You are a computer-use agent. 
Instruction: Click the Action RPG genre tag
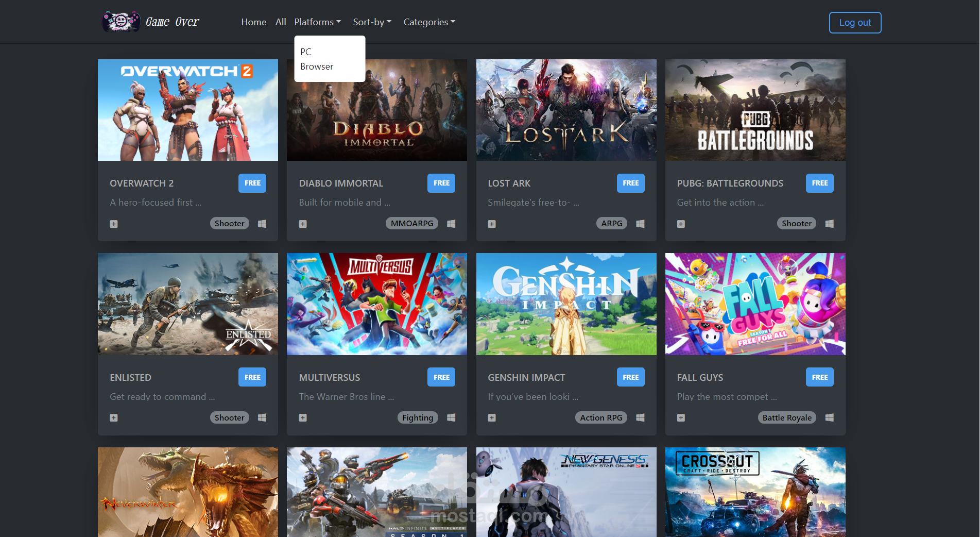point(601,417)
